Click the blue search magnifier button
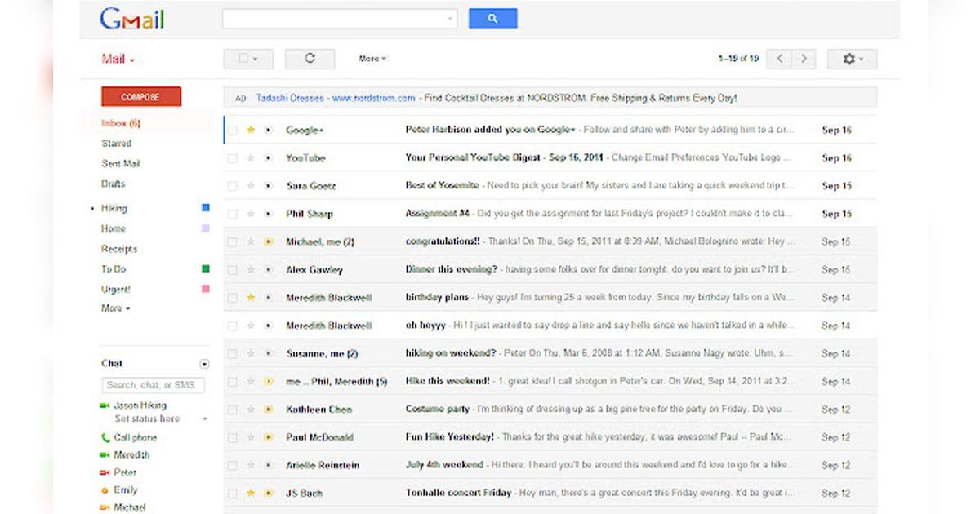980x514 pixels. (x=492, y=19)
